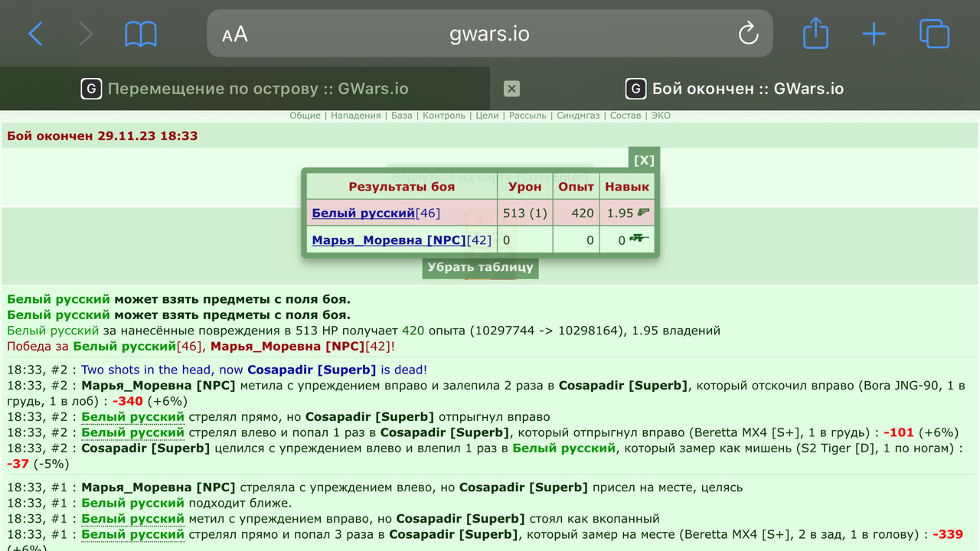The height and width of the screenshot is (551, 980).
Task: Show the tab overview
Action: click(934, 34)
